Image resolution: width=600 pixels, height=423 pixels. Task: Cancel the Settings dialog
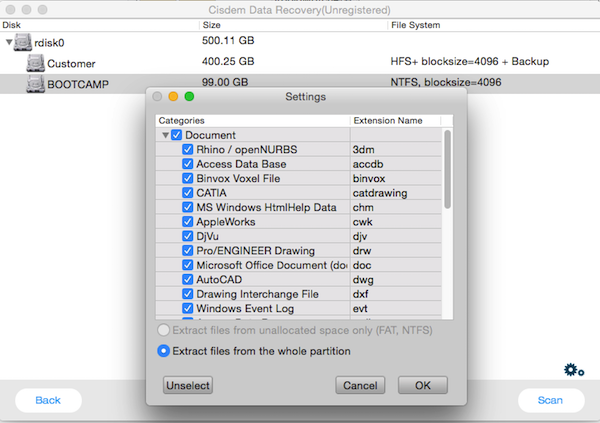click(360, 385)
